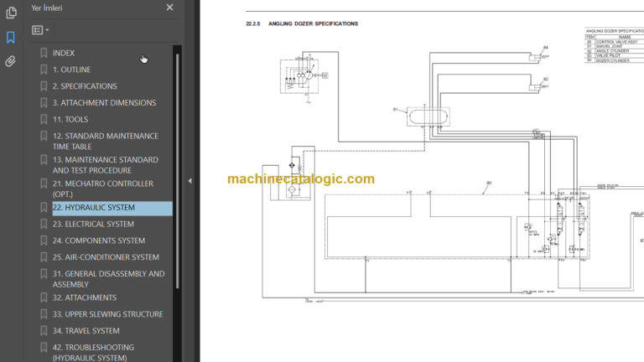Screen dimensions: 644x362
Task: Click the bookmark icon beside 1. OUTLINE
Action: [x=44, y=70]
